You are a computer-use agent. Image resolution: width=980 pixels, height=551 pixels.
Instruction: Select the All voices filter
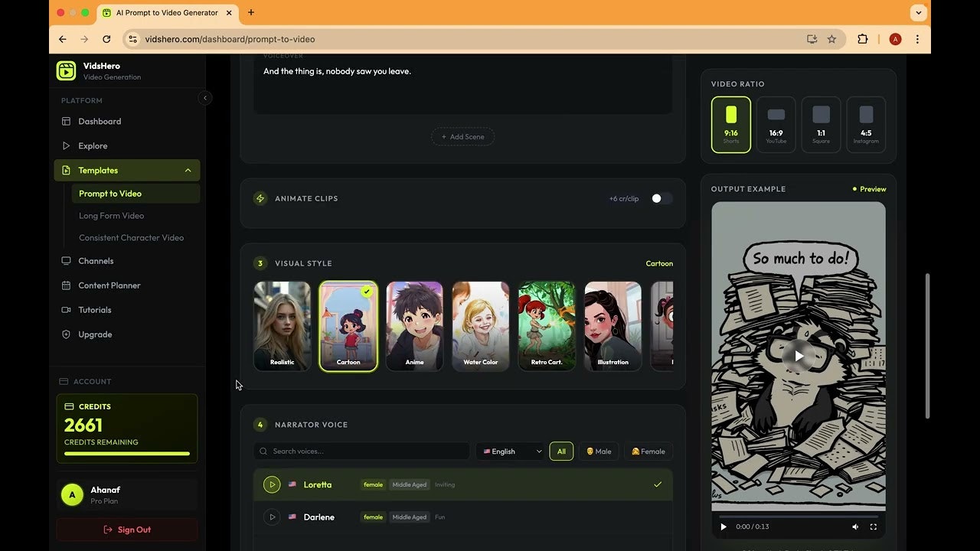click(561, 452)
